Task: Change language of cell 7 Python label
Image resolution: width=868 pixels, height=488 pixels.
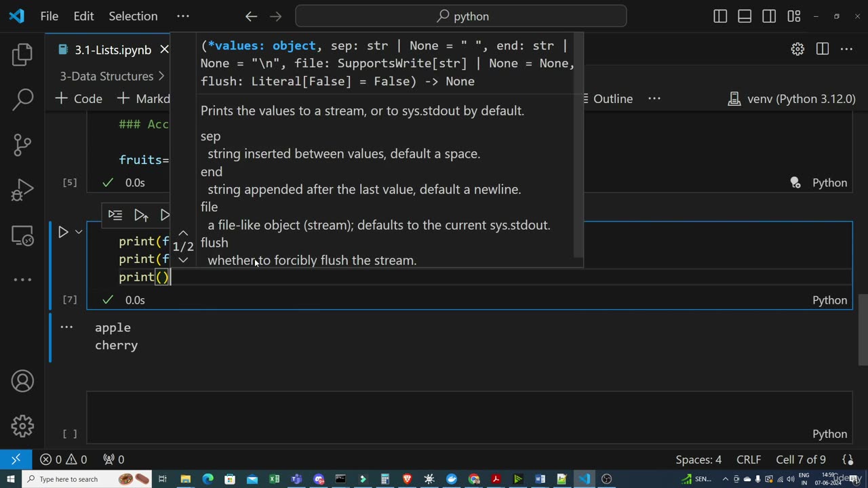Action: pyautogui.click(x=830, y=300)
